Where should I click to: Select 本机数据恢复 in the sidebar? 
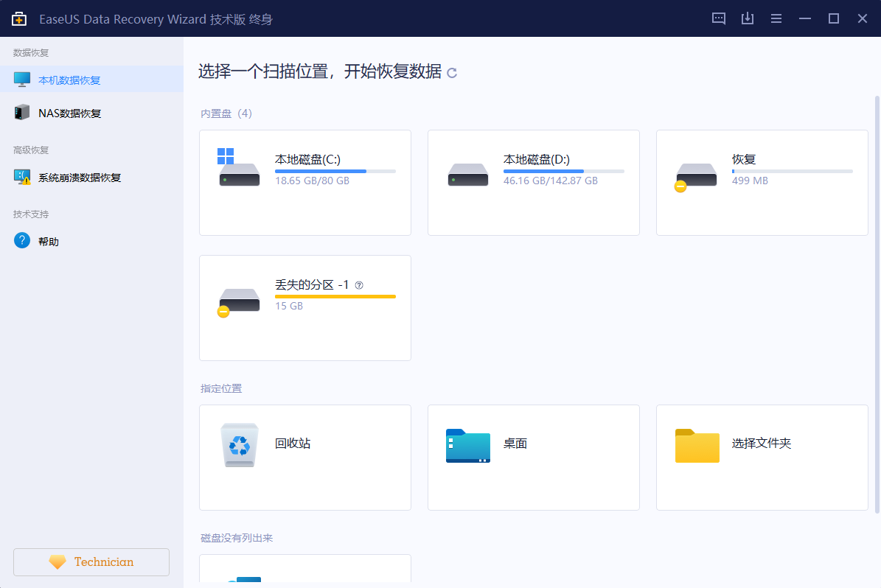pyautogui.click(x=91, y=79)
